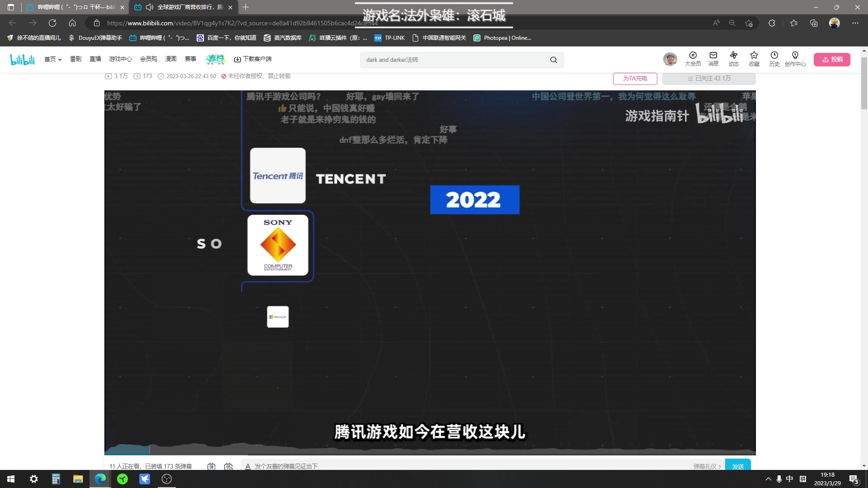Click the zoom out magnifier in address bar

click(732, 23)
